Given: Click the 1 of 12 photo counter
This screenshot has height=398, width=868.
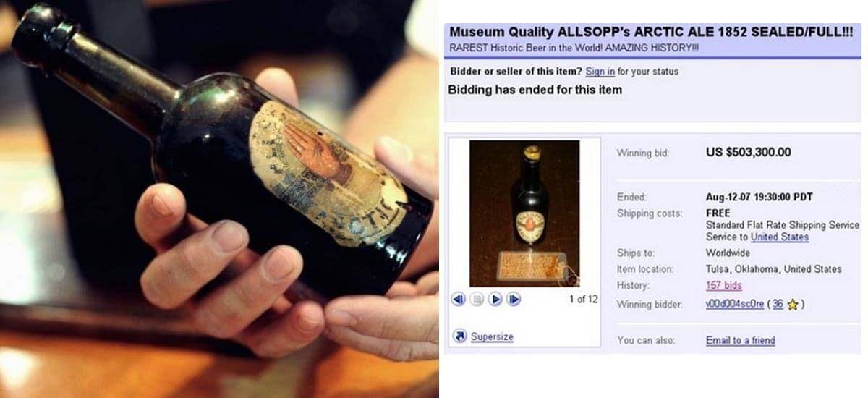Looking at the screenshot, I should [x=582, y=300].
